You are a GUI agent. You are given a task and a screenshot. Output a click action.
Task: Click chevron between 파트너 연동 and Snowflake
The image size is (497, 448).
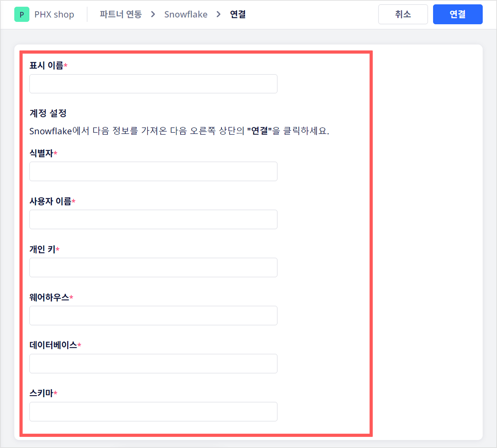tap(153, 14)
